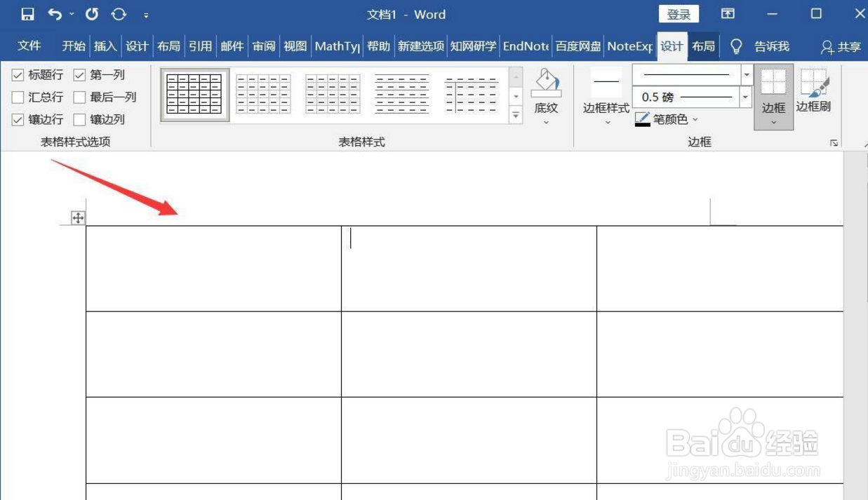This screenshot has width=868, height=500.
Task: Click the 笔颜色 pen color swatch
Action: click(x=642, y=119)
